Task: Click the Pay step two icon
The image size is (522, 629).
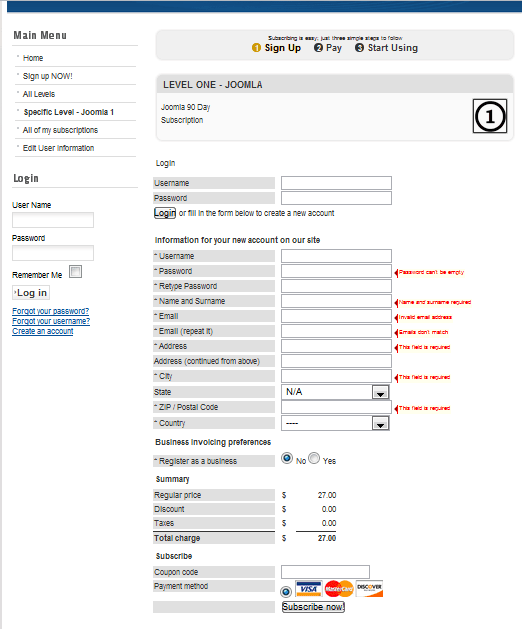Action: click(x=318, y=48)
